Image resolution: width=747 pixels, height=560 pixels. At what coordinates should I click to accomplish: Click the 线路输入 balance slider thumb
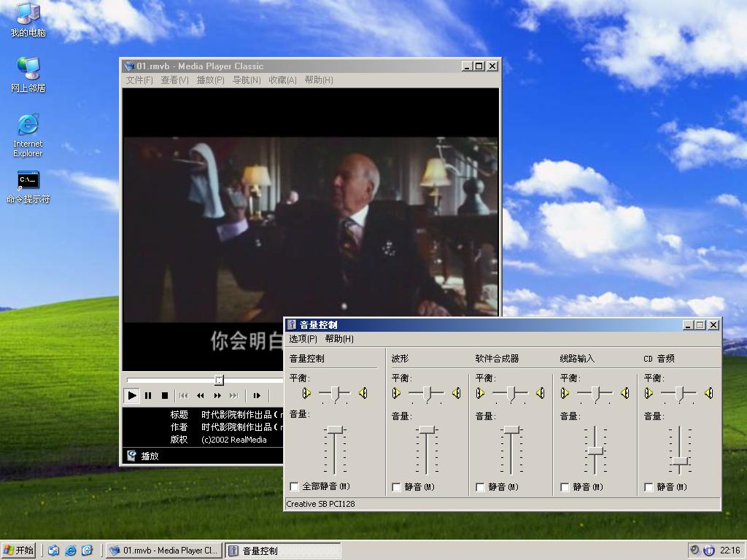click(x=595, y=393)
